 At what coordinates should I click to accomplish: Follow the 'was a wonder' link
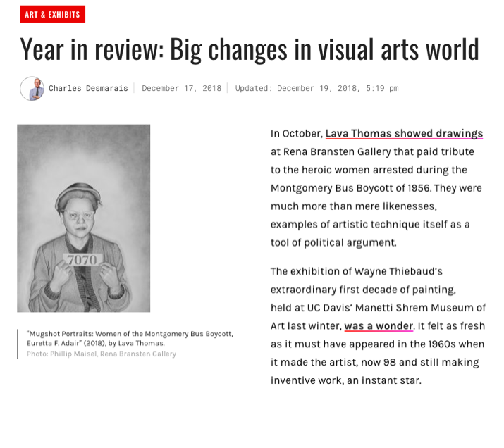coord(379,325)
